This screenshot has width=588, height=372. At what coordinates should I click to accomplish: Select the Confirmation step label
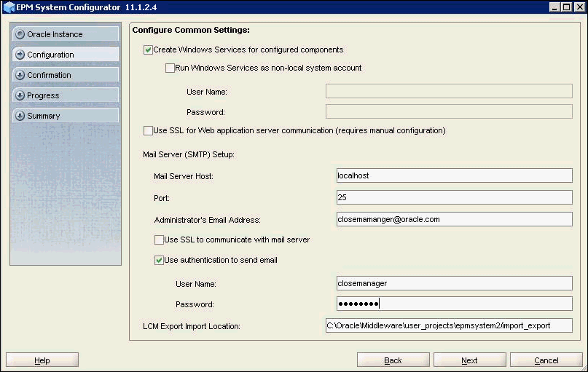49,75
